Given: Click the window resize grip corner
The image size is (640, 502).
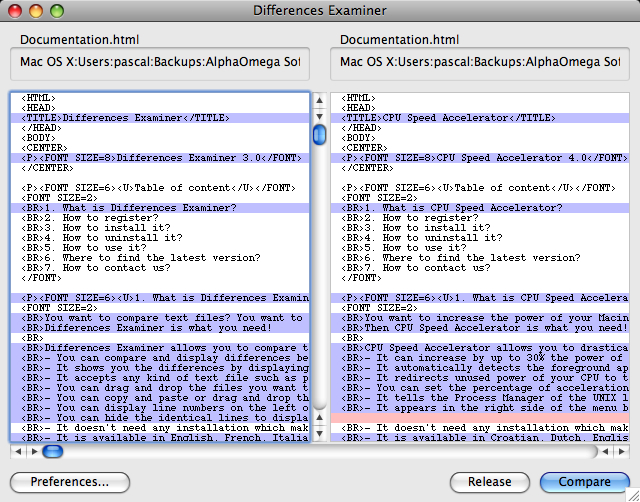Looking at the screenshot, I should pyautogui.click(x=633, y=495).
